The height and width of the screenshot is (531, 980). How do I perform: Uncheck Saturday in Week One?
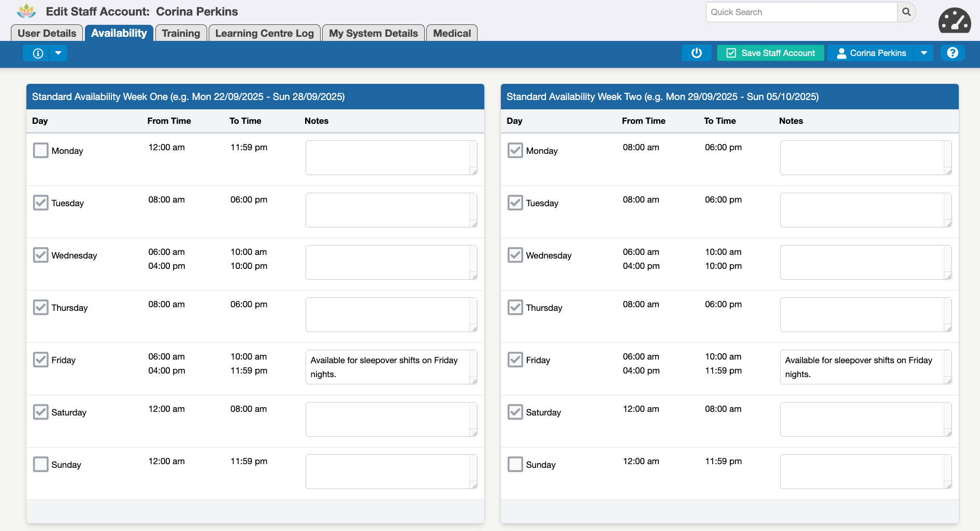coord(40,412)
